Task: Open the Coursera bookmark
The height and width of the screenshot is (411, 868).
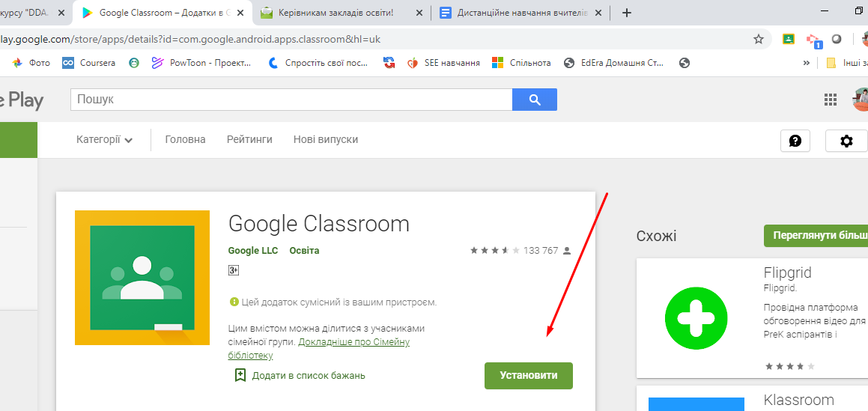Action: pyautogui.click(x=88, y=63)
